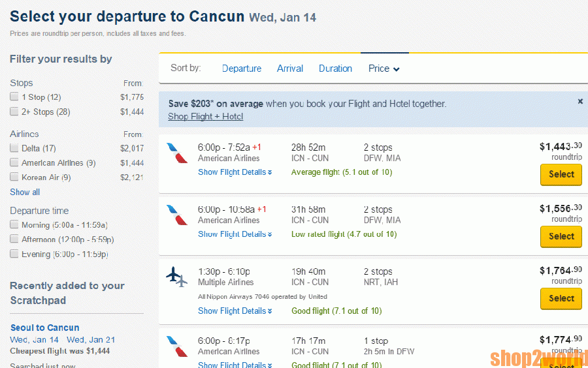Click the Multiple Airlines planes icon
Image resolution: width=588 pixels, height=368 pixels.
tap(176, 277)
